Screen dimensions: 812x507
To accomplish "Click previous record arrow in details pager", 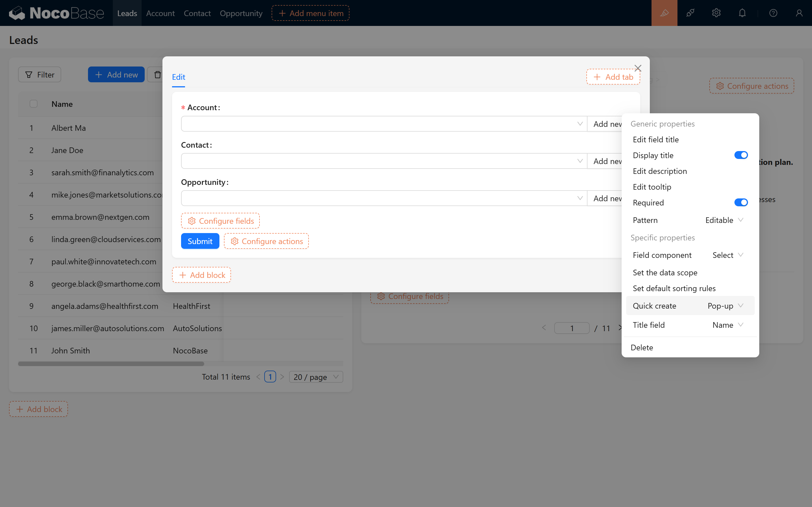I will point(544,328).
